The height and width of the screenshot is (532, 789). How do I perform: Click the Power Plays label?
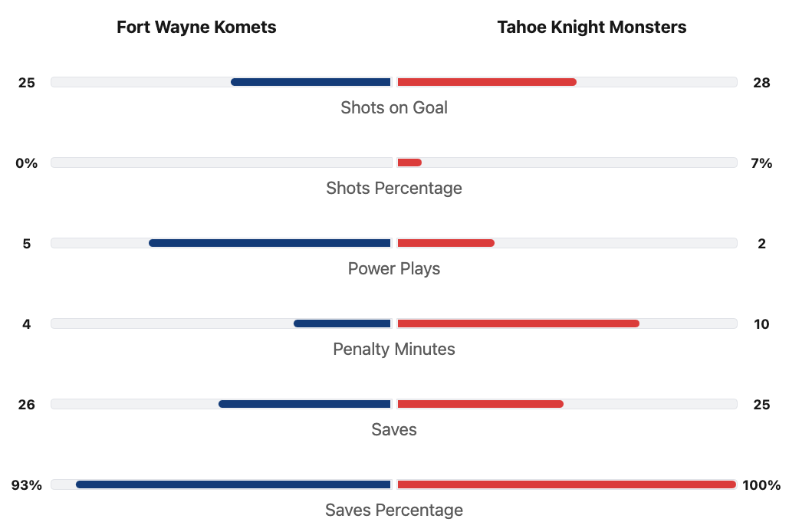click(x=394, y=268)
